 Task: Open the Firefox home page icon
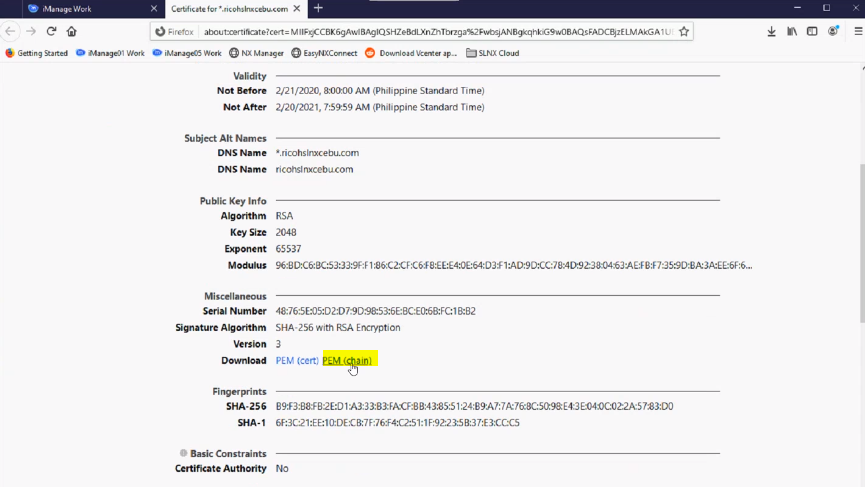tap(72, 31)
